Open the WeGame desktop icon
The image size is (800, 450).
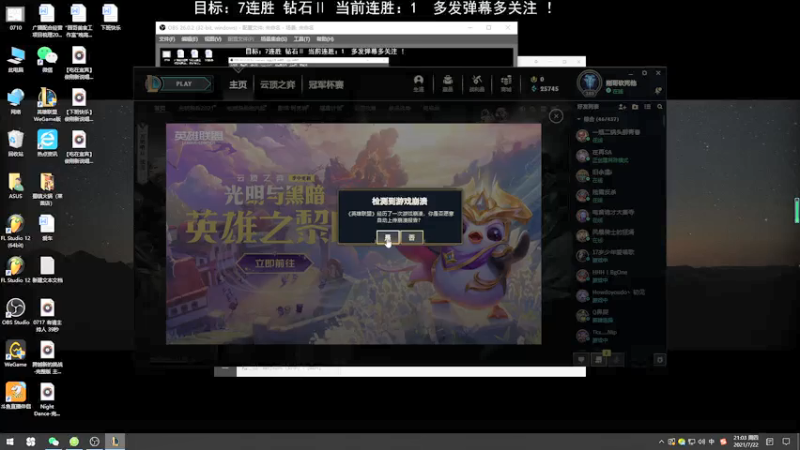(15, 354)
